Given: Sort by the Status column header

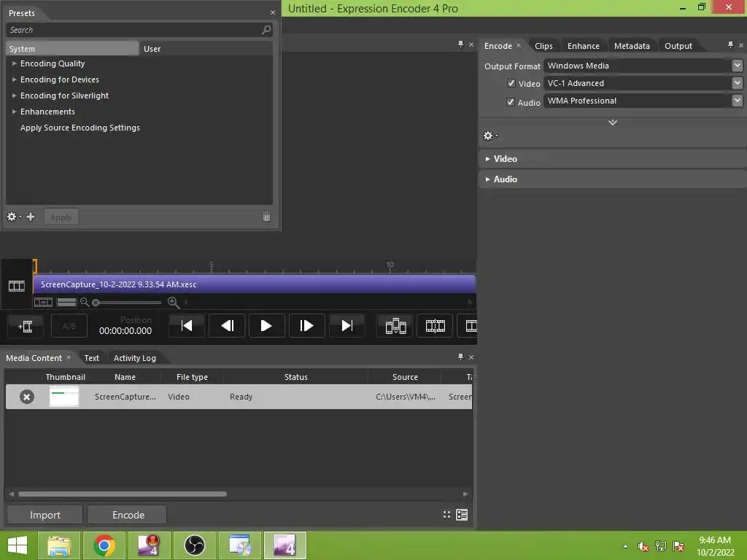Looking at the screenshot, I should point(296,377).
